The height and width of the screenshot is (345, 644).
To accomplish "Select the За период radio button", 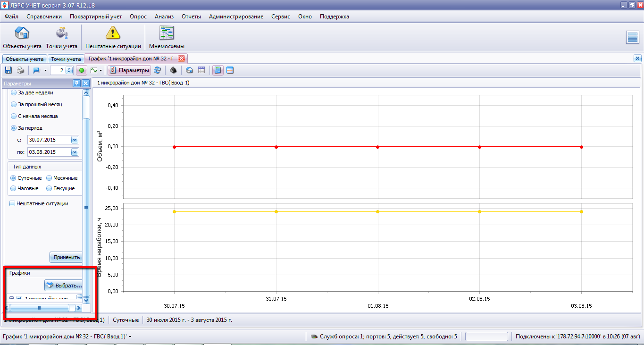I will 14,128.
